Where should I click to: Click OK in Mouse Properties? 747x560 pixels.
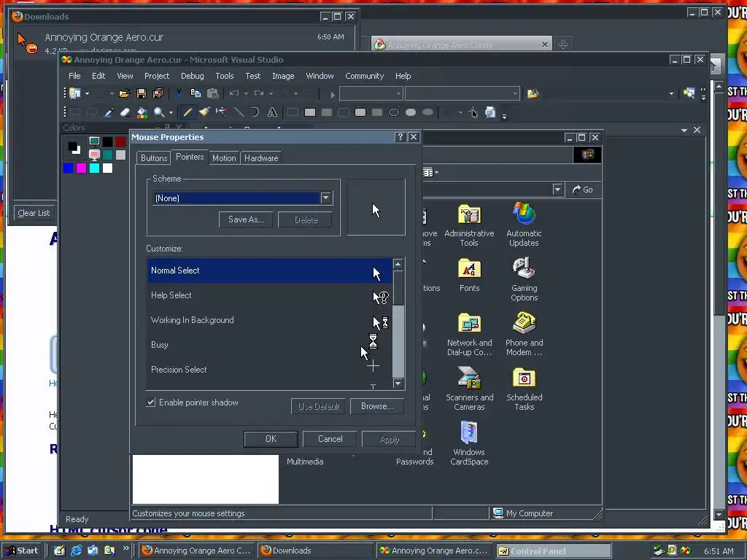[271, 439]
